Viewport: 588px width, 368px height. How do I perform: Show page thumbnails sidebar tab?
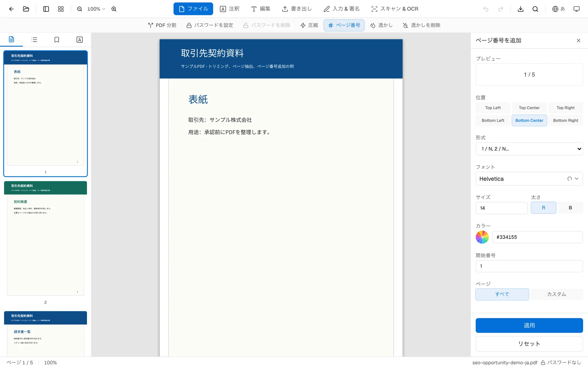[x=11, y=40]
